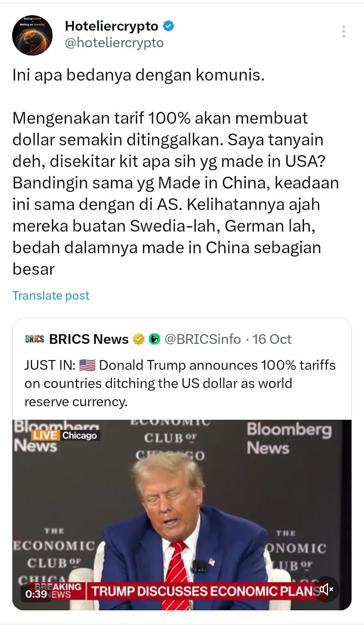Open the @BRICSinfo handle in quoted post
This screenshot has height=625, width=364.
pyautogui.click(x=203, y=339)
